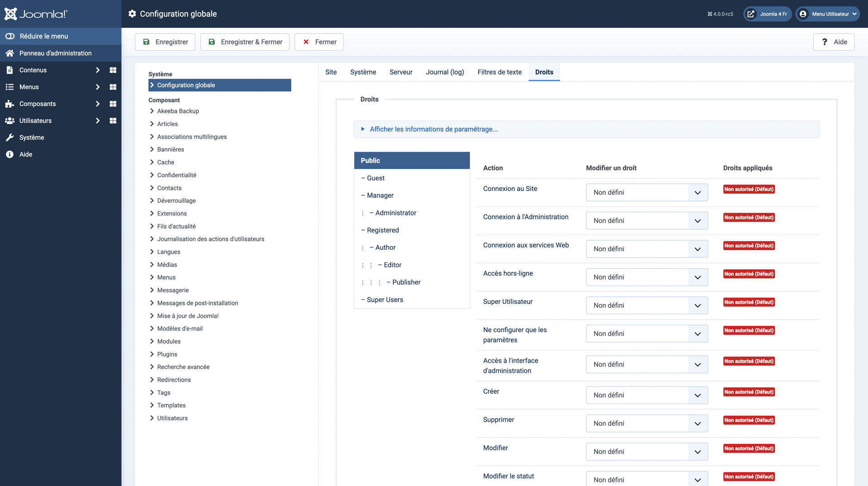Click the Enregistrer save button
868x486 pixels.
click(165, 42)
